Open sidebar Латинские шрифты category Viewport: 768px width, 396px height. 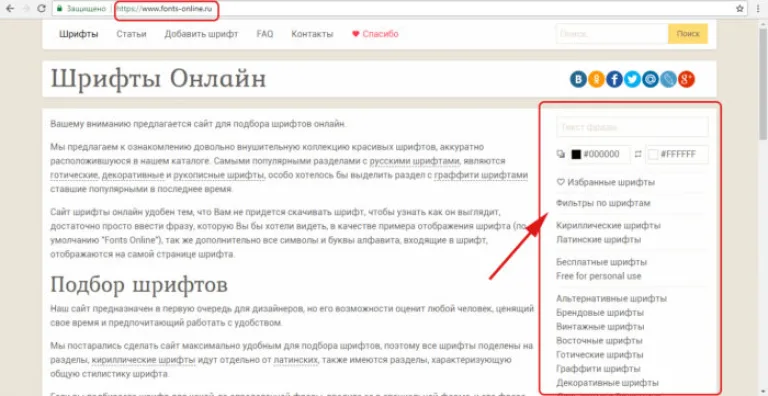tap(599, 240)
